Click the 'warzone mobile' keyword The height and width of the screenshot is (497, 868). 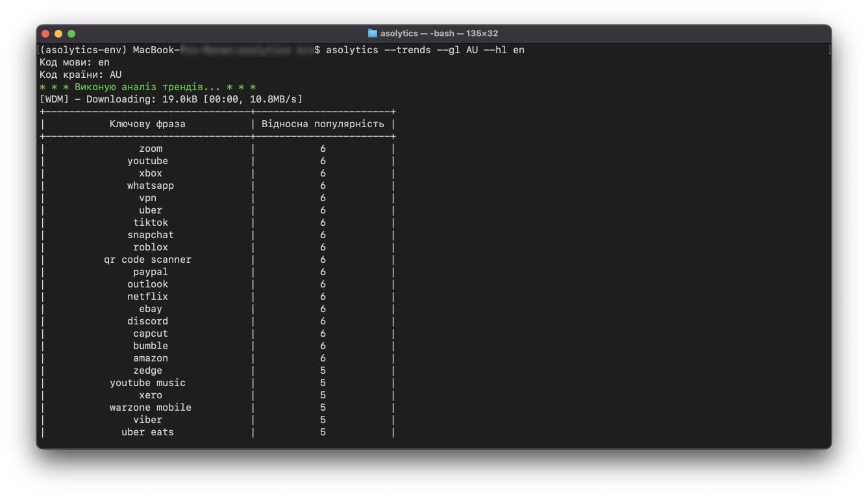point(151,407)
